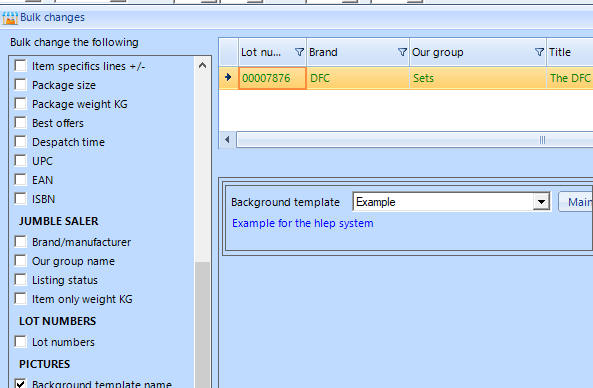Select lot number cell 00007876
This screenshot has width=593, height=388.
(x=272, y=78)
